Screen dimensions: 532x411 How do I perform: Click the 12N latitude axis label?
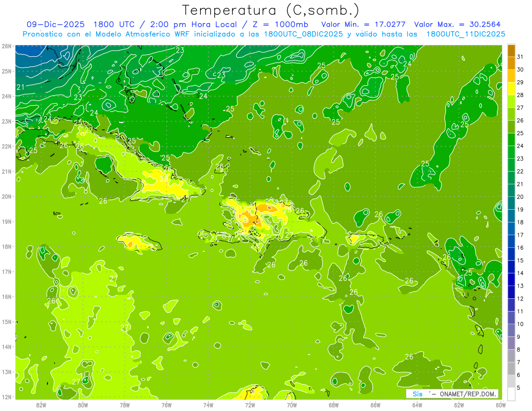pos(7,397)
